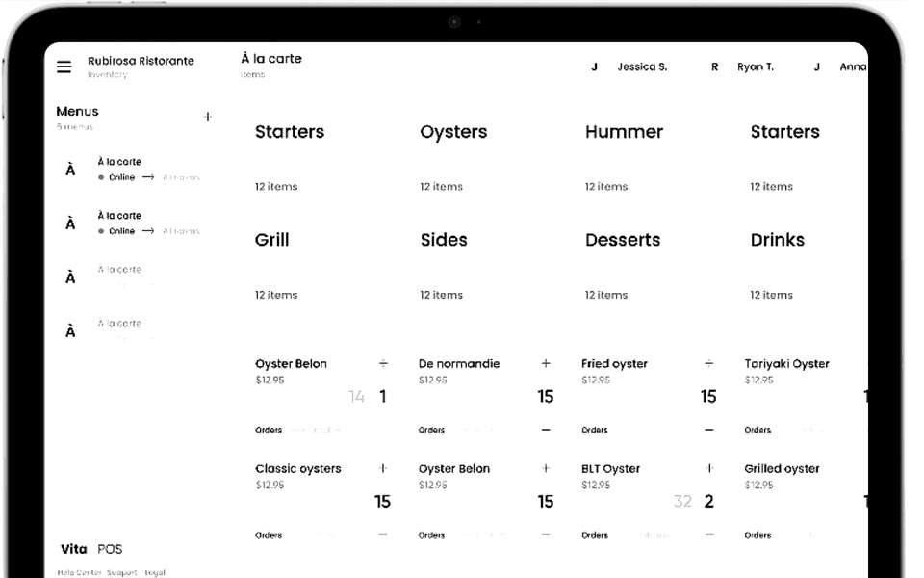Add a new menu with the Menus plus icon
Viewport: 924px width, 578px height.
[x=207, y=117]
